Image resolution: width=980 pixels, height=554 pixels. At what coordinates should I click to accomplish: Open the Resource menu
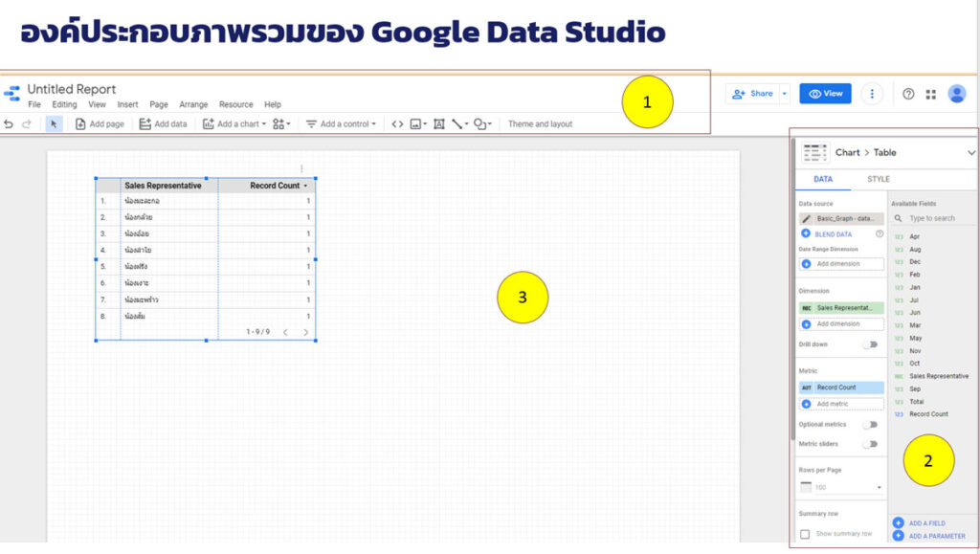point(235,104)
